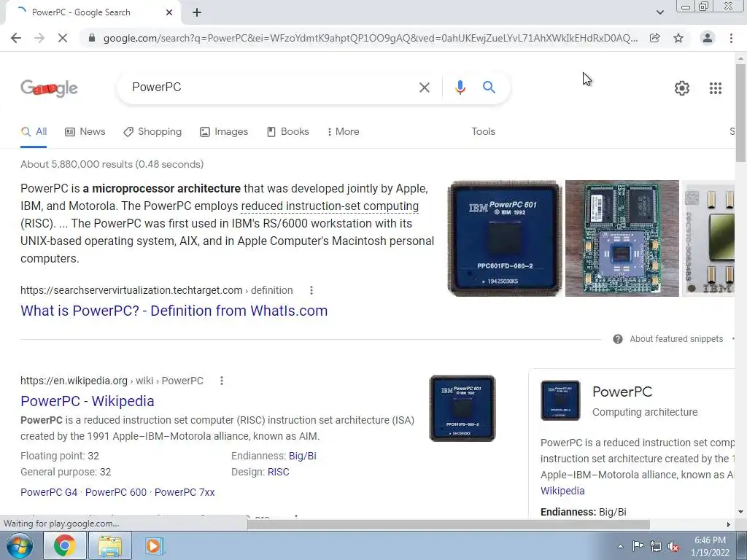This screenshot has width=747, height=560.
Task: Bookmark this page with the star
Action: 678,38
